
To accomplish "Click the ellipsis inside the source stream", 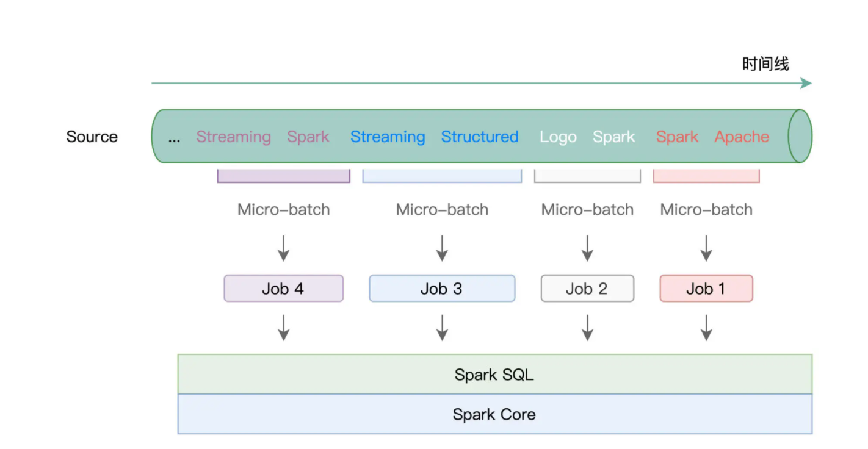I will 174,139.
